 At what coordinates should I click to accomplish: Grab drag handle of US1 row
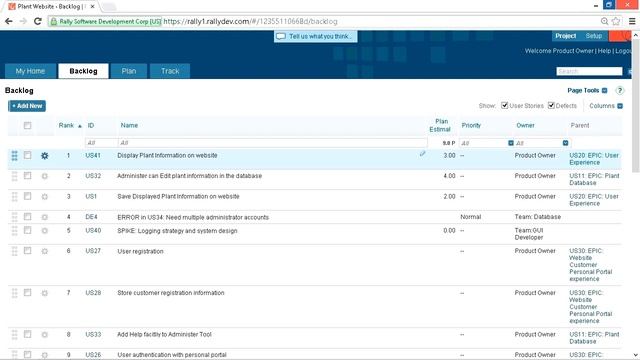14,197
